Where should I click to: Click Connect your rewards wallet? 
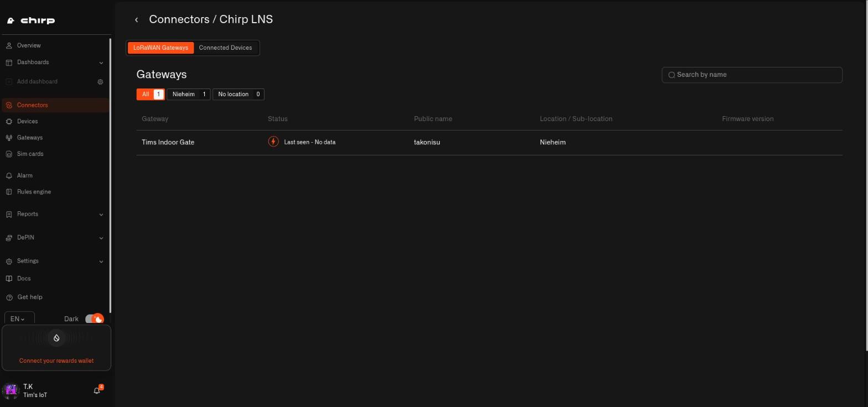tap(56, 361)
